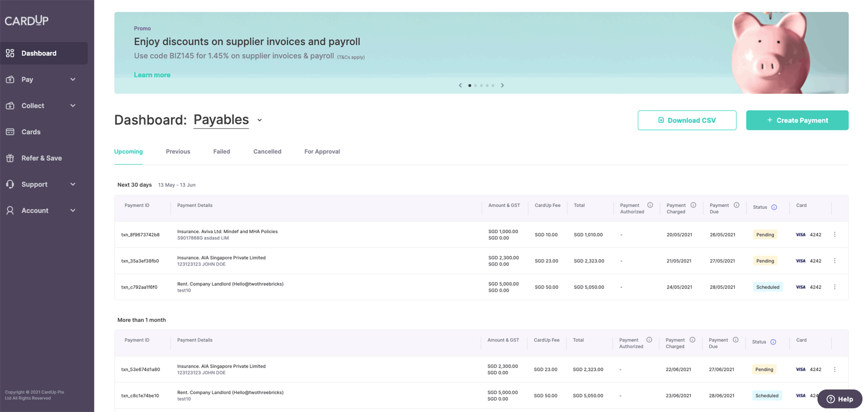Click the Download CSV button
Image resolution: width=868 pixels, height=412 pixels.
[687, 120]
